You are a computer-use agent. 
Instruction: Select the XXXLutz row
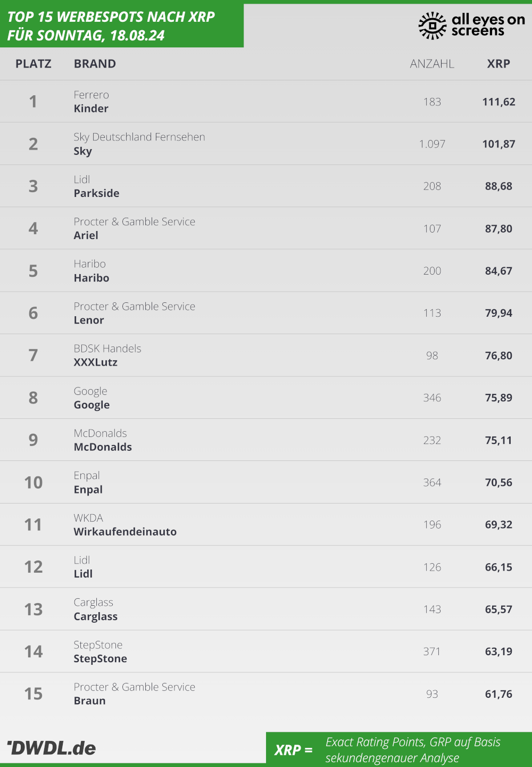pos(266,355)
